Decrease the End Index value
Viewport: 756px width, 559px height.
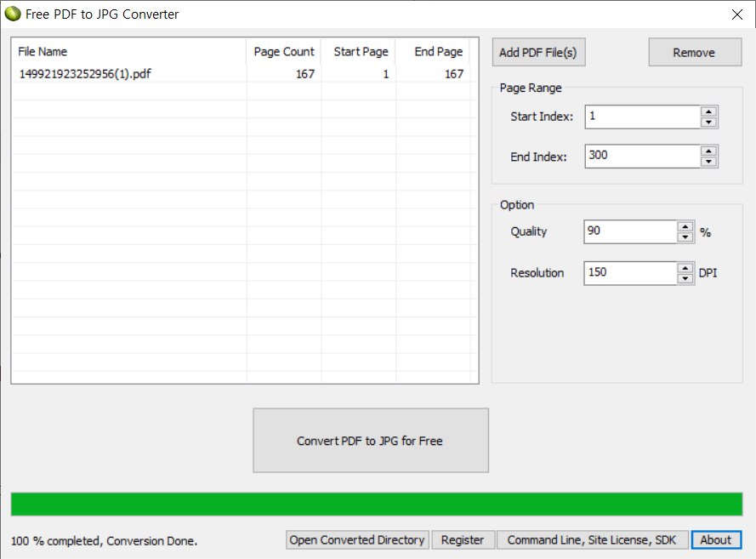[708, 162]
